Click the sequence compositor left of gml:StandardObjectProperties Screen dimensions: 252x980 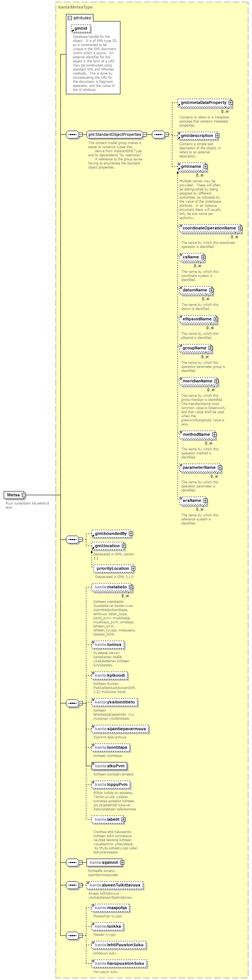point(72,135)
